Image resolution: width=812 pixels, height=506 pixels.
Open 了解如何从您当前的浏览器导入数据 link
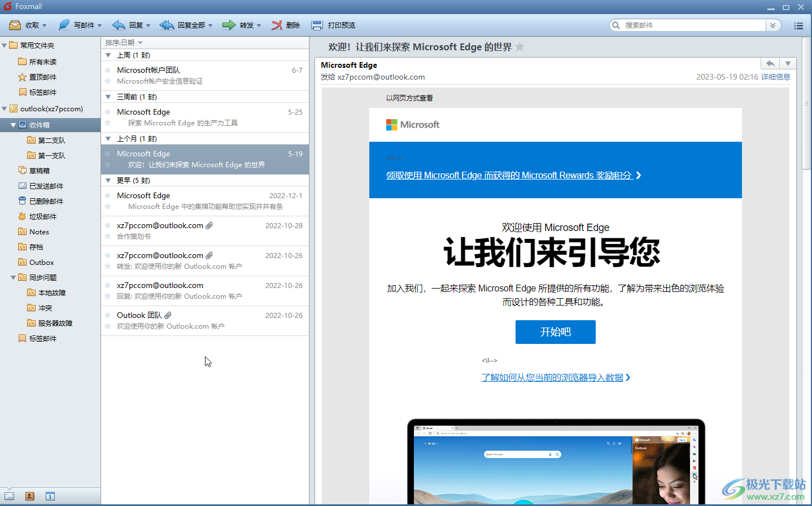click(556, 378)
